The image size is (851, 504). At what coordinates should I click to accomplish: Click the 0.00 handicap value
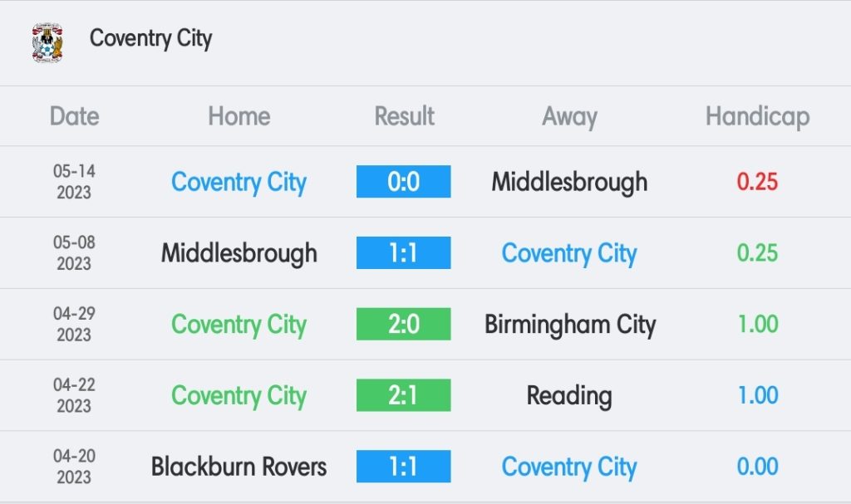[x=757, y=467]
